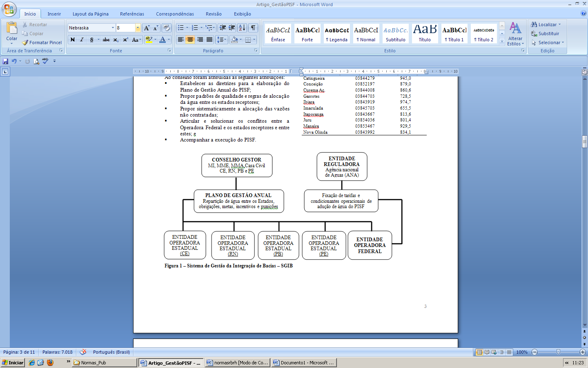Open font name dropdown Nebraska
Image resolution: width=588 pixels, height=368 pixels.
pos(113,28)
